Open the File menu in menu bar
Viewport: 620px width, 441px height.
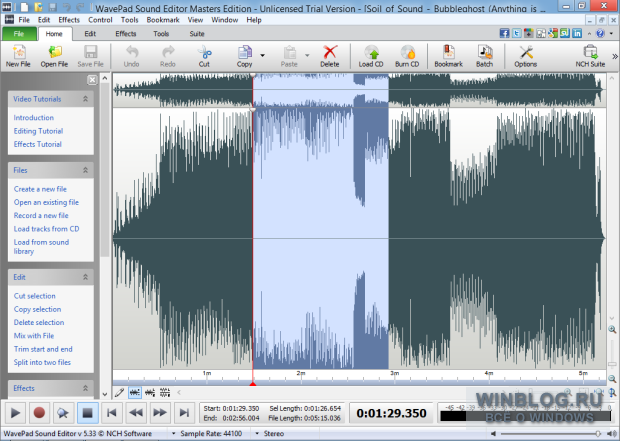[x=24, y=20]
